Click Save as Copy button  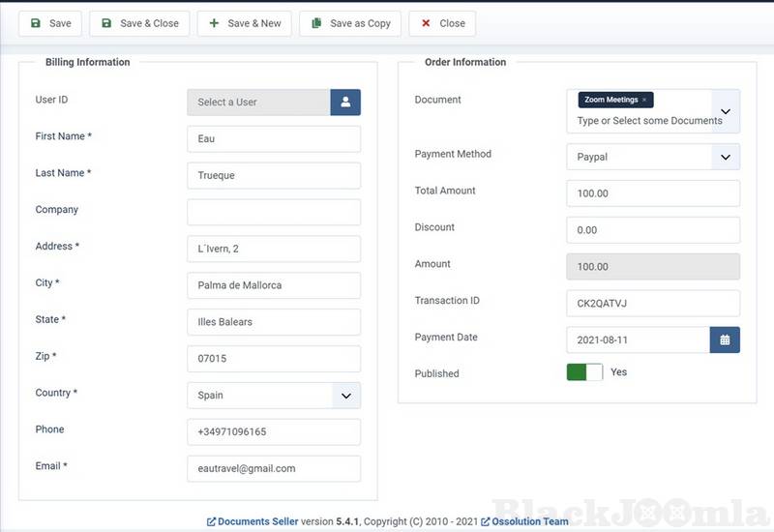pos(350,23)
